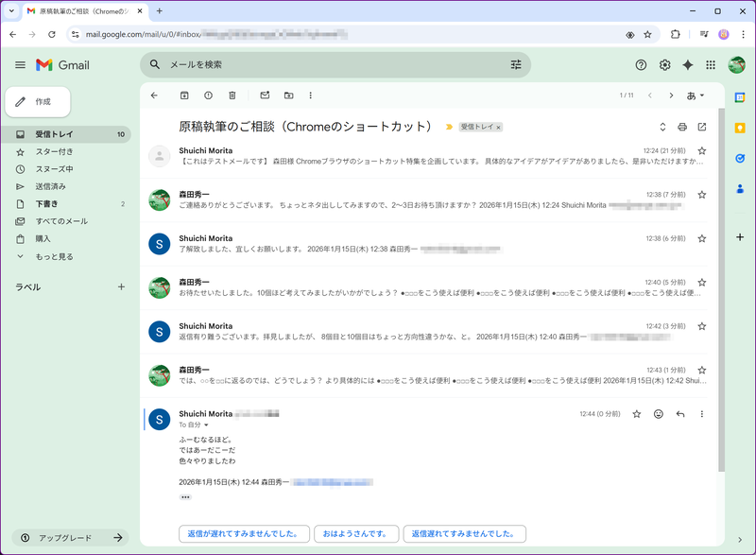Image resolution: width=756 pixels, height=555 pixels.
Task: Select smart reply 返信が遅れてすみませんでした。
Action: pos(244,534)
